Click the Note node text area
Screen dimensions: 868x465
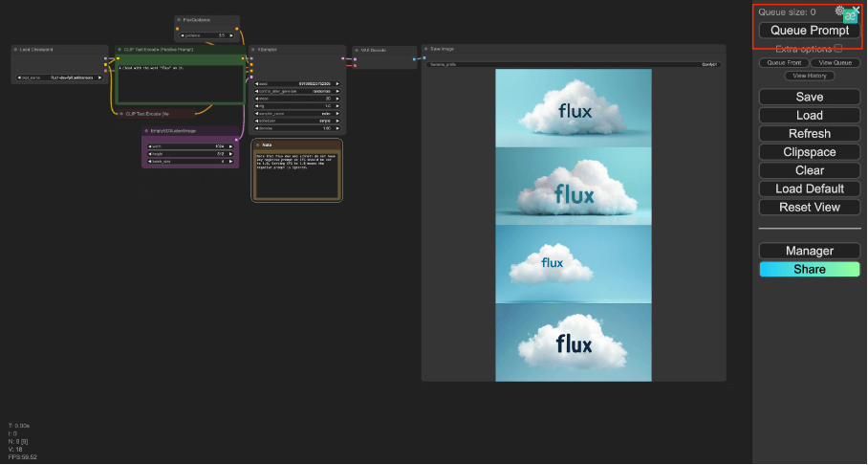pos(296,174)
